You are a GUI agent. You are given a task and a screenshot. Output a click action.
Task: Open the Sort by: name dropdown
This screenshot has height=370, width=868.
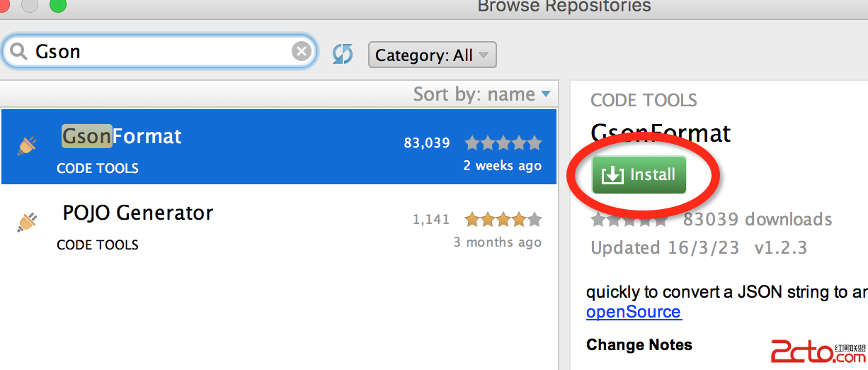[481, 94]
